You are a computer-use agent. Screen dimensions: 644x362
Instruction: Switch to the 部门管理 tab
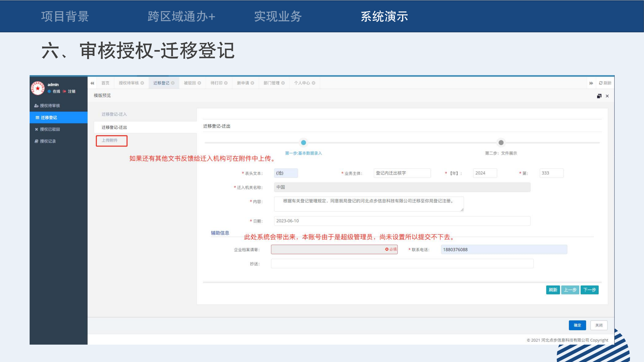[271, 83]
